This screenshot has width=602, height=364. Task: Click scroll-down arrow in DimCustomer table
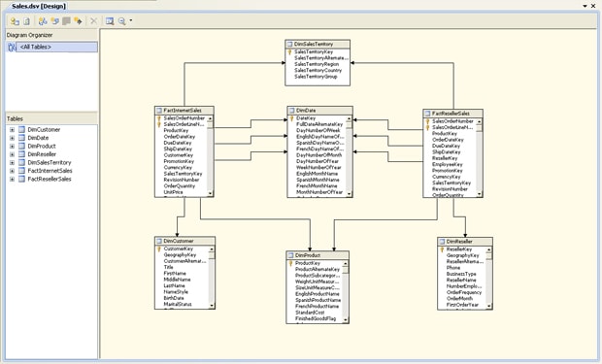tap(212, 306)
